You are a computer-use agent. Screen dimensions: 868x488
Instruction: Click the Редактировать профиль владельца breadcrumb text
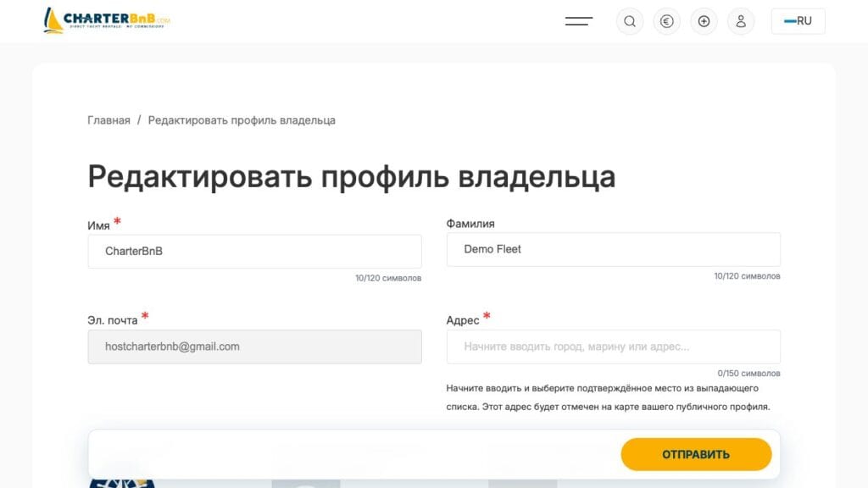[242, 120]
